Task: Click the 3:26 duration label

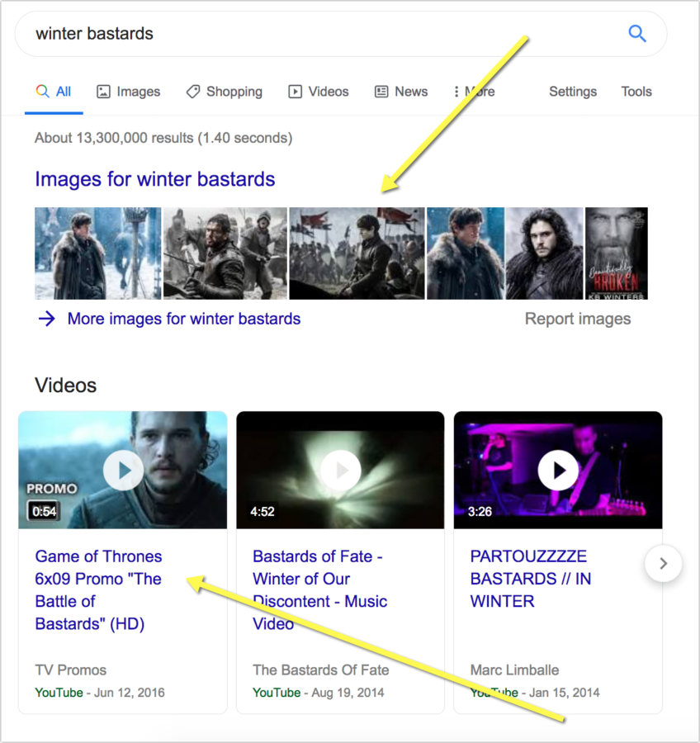Action: click(480, 511)
